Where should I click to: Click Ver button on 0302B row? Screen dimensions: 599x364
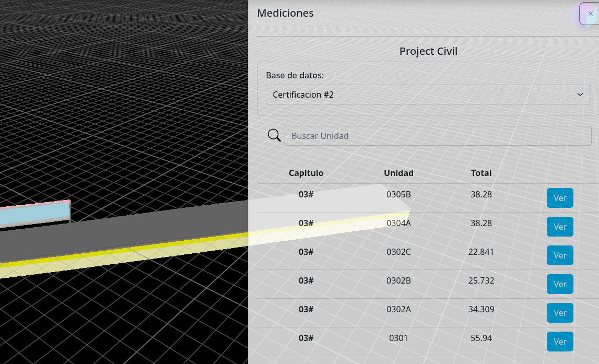560,284
